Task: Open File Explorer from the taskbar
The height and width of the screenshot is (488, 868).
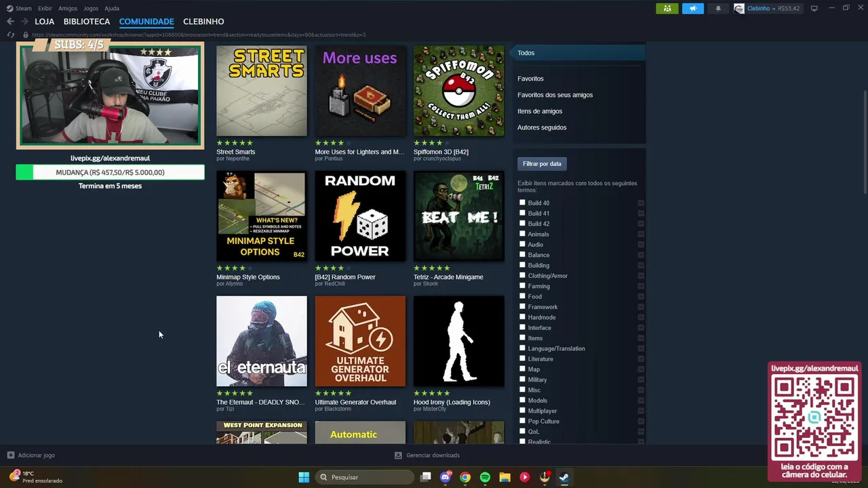Action: pos(505,477)
